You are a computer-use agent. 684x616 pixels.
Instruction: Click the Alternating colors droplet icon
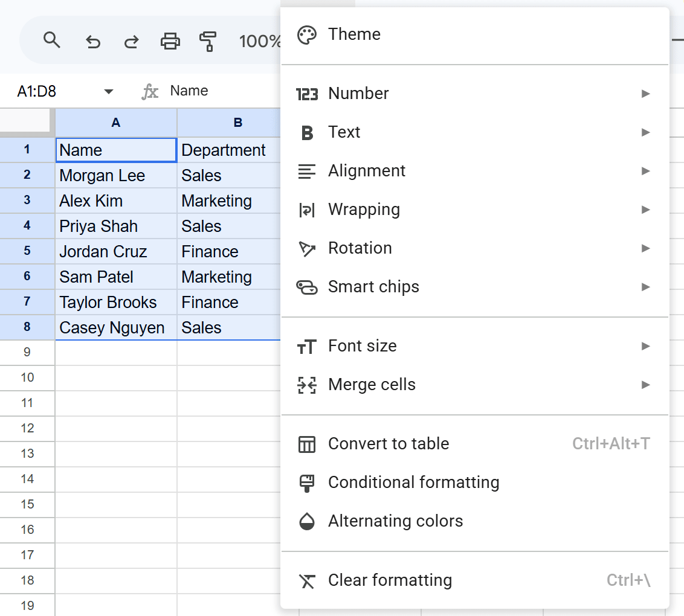pos(307,521)
